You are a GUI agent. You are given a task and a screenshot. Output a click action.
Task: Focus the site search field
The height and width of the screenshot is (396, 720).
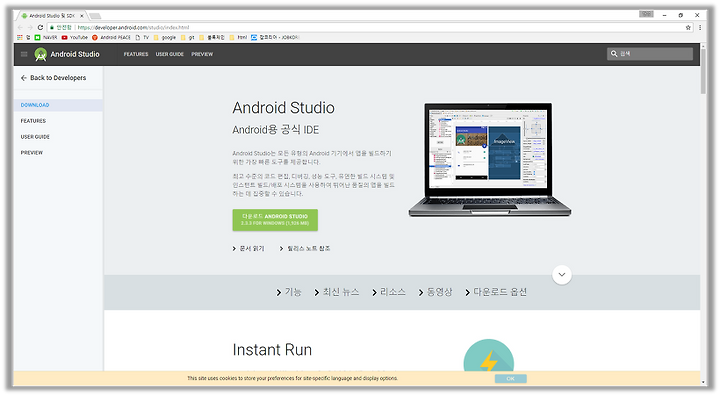coord(650,54)
